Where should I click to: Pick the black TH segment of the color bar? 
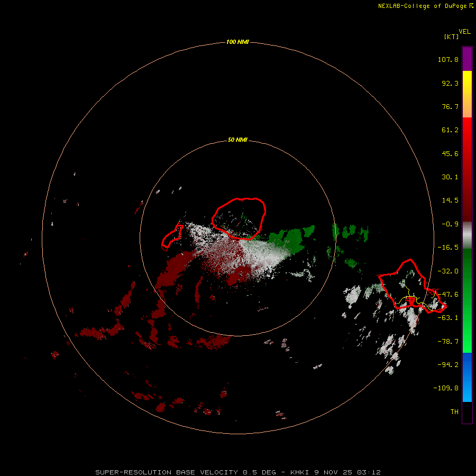(467, 412)
